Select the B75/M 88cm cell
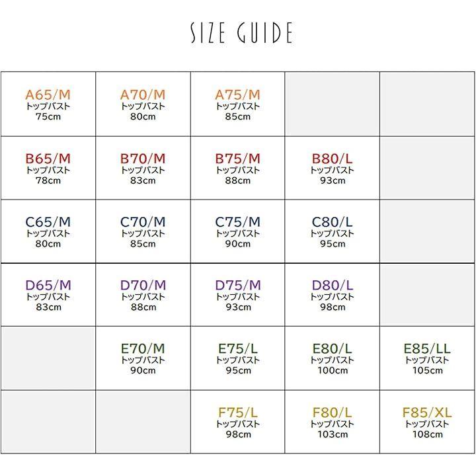 238,168
